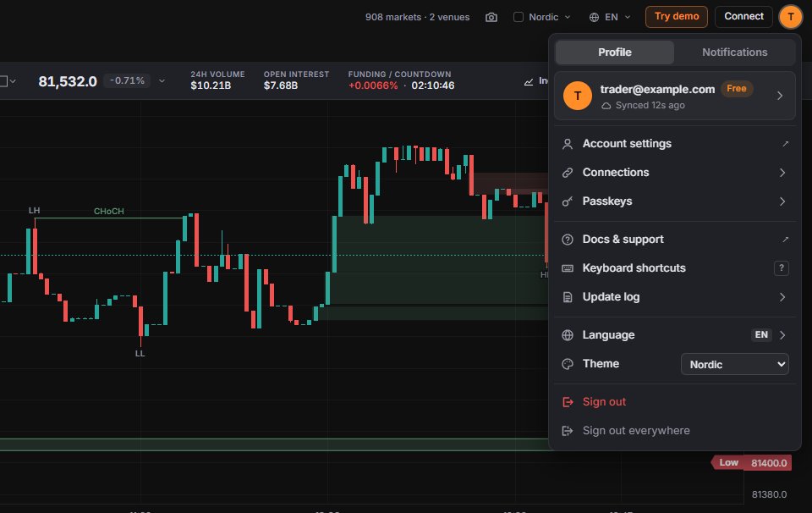The width and height of the screenshot is (812, 513).
Task: Expand the Connections submenu chevron
Action: (x=782, y=173)
